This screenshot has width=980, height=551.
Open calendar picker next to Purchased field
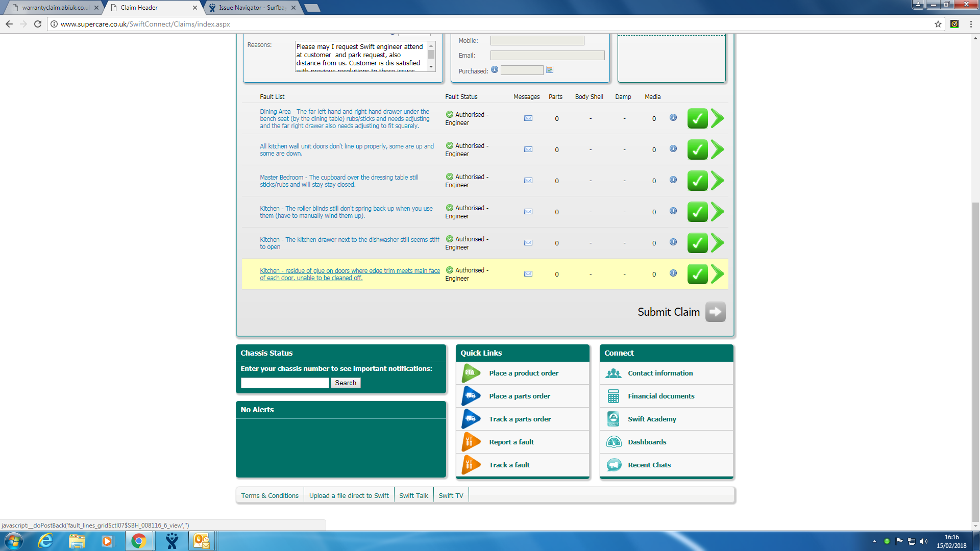click(550, 70)
